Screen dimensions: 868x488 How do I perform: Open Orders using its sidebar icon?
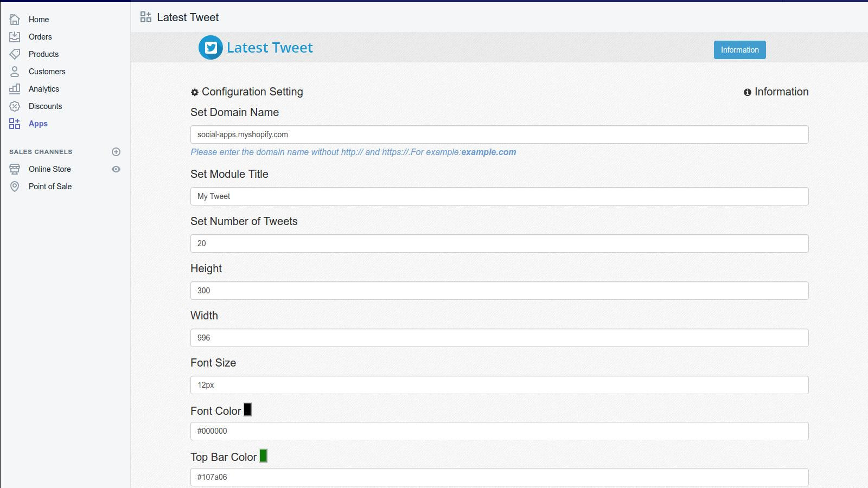(15, 36)
